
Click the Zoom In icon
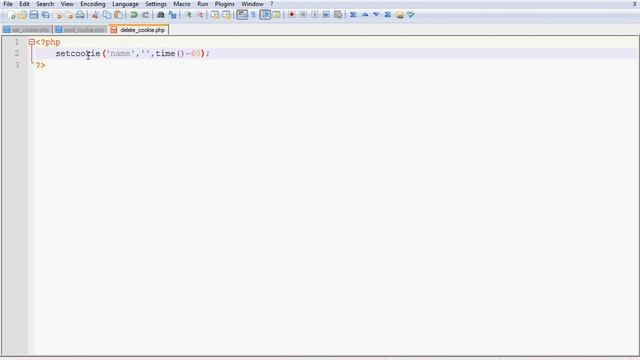coord(188,15)
